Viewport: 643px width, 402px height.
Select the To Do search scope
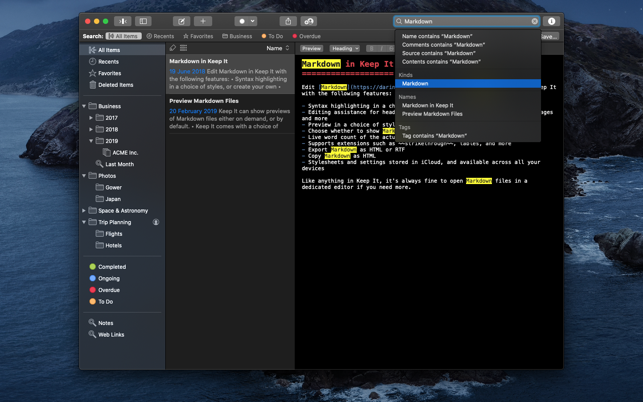pyautogui.click(x=272, y=36)
